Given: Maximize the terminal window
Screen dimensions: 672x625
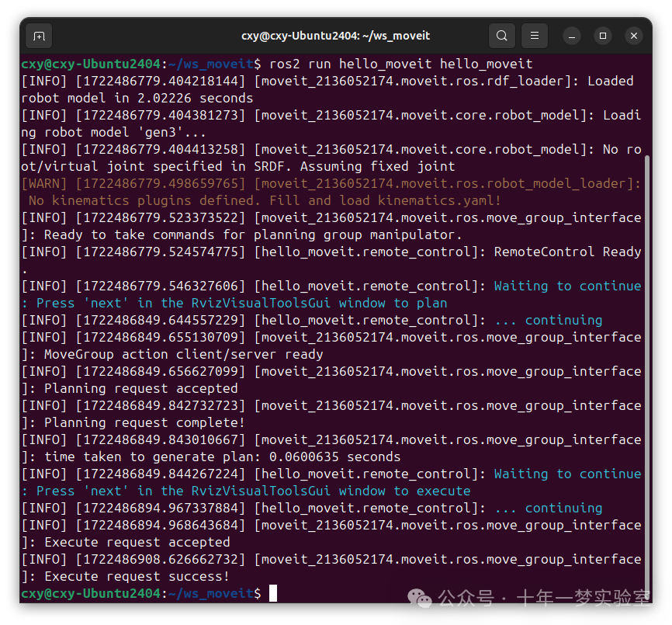Looking at the screenshot, I should (603, 36).
